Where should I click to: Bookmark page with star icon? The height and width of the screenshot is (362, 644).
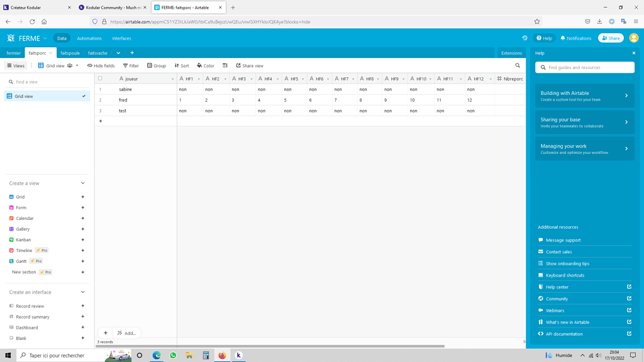tap(537, 22)
